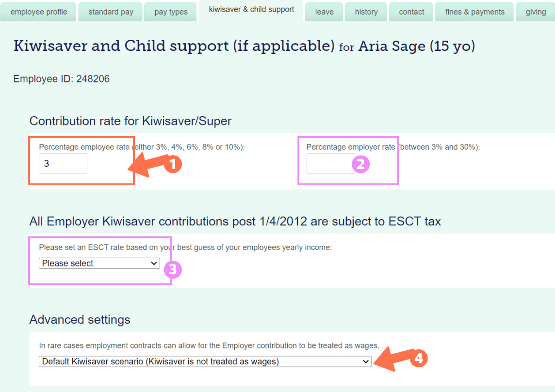Open the fines & payments tab
The image size is (555, 392).
coord(474,11)
